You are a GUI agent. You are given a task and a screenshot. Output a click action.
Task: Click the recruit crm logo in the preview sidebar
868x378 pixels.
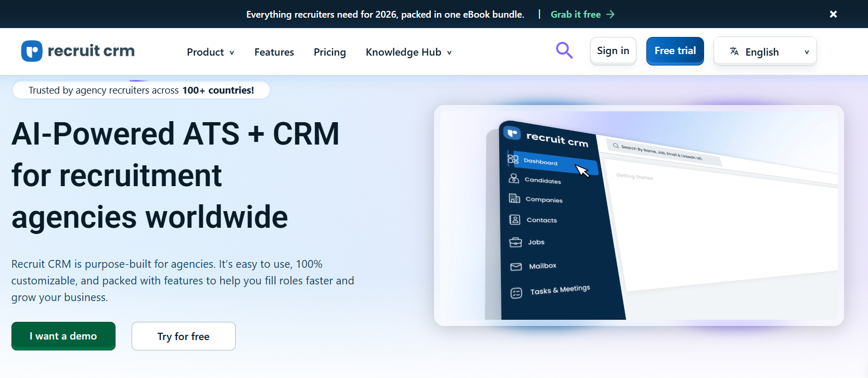click(546, 137)
